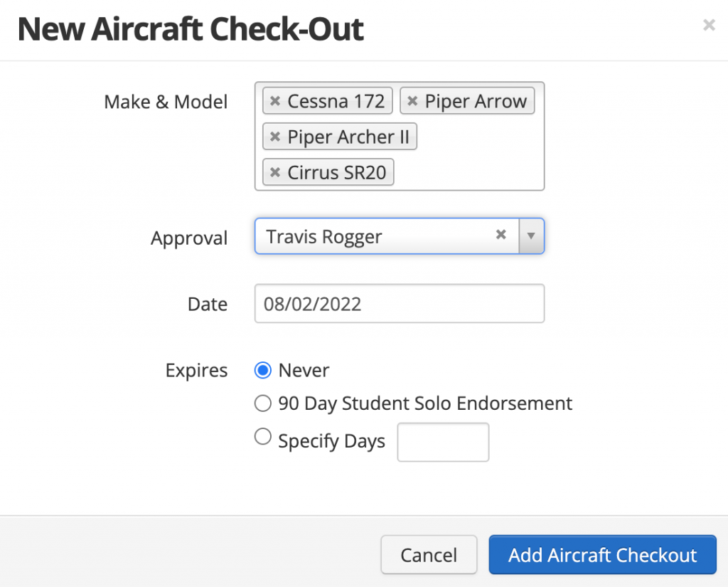Image resolution: width=728 pixels, height=587 pixels.
Task: Select the Piper Archer II tag label
Action: (x=348, y=136)
